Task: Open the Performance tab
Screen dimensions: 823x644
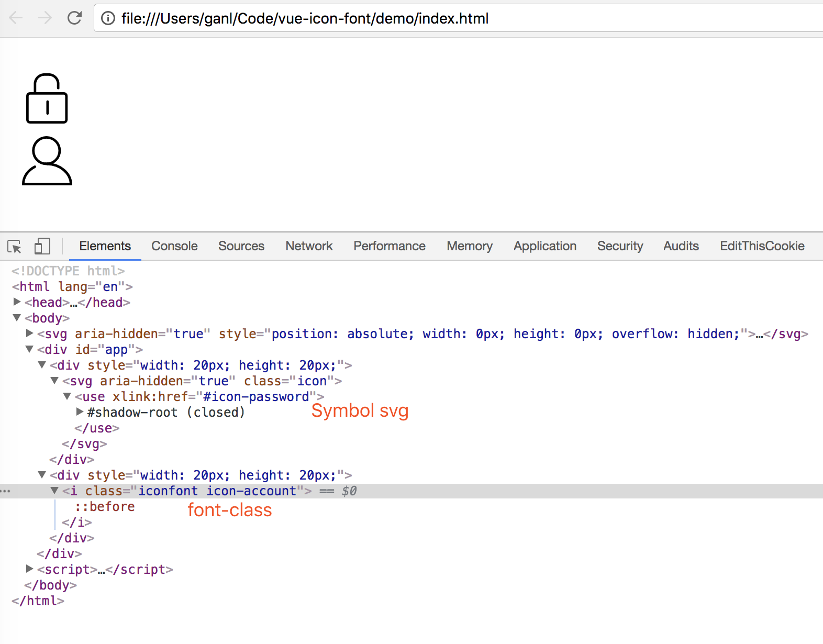Action: [x=390, y=246]
